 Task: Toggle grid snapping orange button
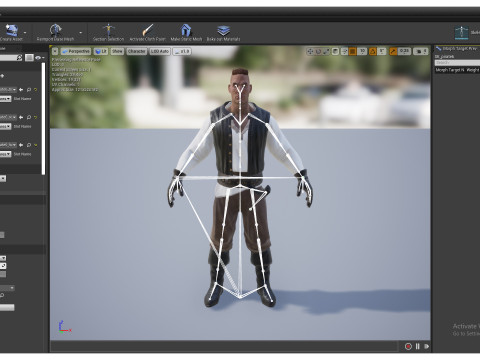click(353, 51)
